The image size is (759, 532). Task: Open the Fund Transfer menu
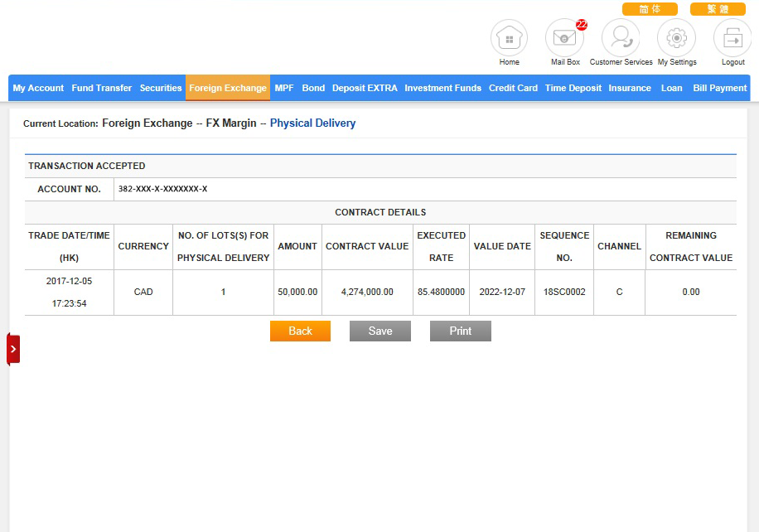[101, 88]
